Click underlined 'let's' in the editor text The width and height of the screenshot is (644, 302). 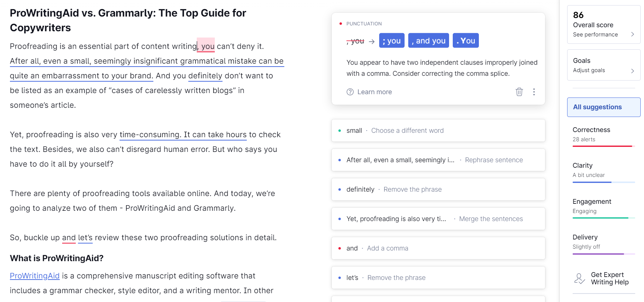point(85,238)
